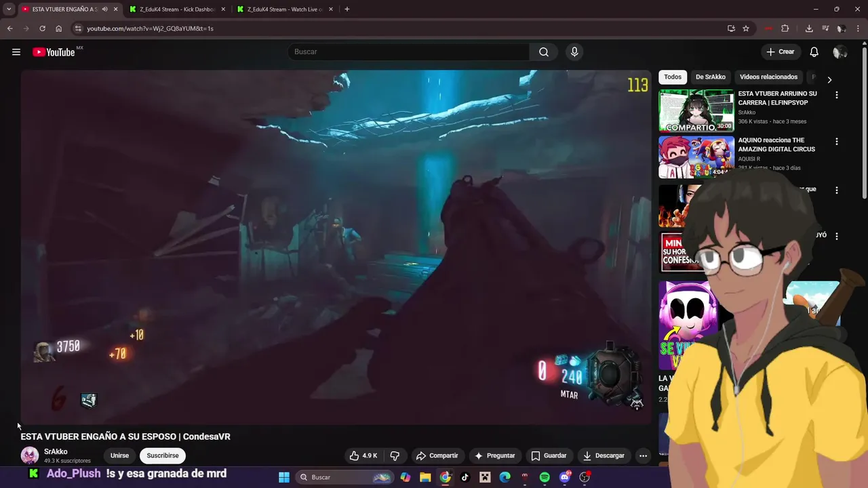
Task: Open the Chrome three-dot menu
Action: [x=858, y=28]
